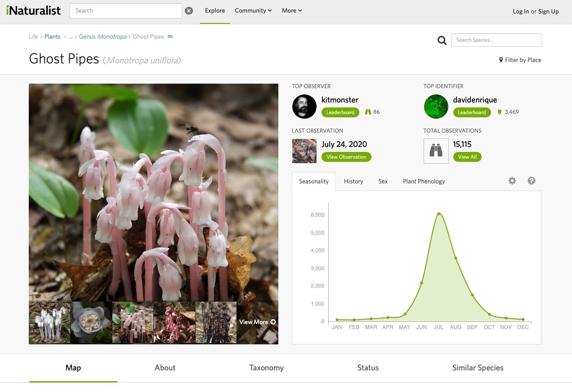572x392 pixels.
Task: Click the View All observations button
Action: click(x=467, y=157)
